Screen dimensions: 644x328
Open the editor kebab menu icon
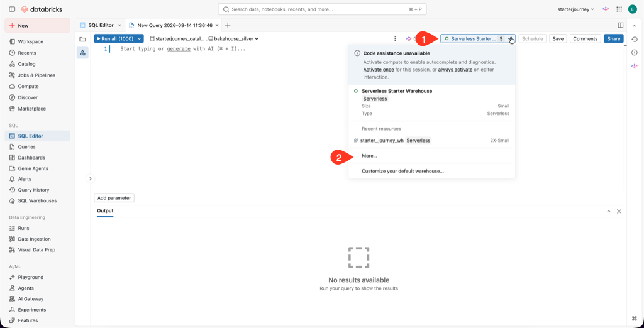(x=395, y=38)
